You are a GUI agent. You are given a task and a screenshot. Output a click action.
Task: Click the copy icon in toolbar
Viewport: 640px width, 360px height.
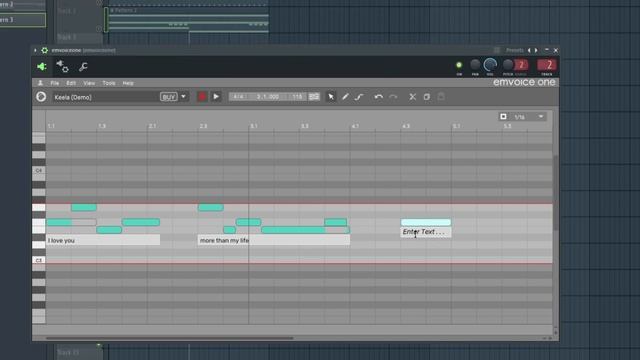pyautogui.click(x=427, y=97)
